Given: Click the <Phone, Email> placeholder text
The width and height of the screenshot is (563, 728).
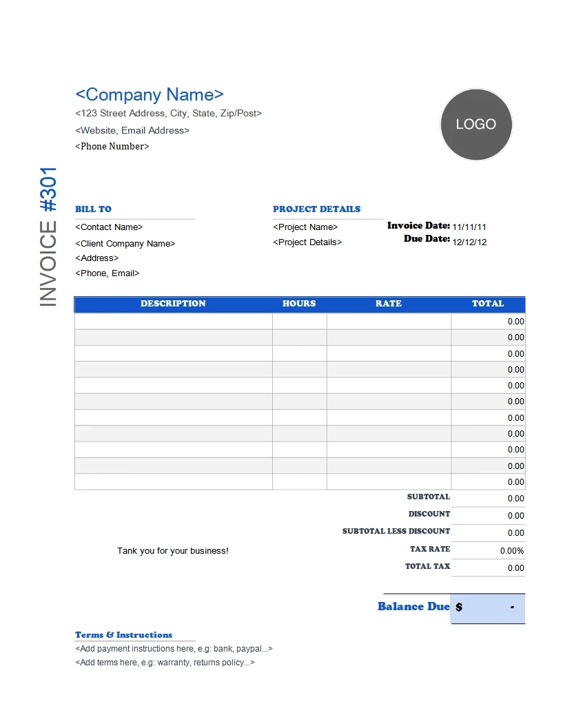Looking at the screenshot, I should (x=107, y=273).
